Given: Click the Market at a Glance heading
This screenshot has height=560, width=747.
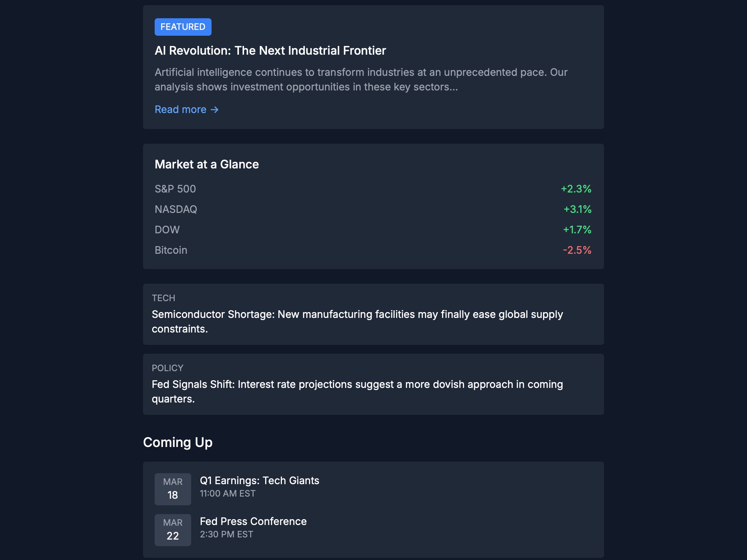Looking at the screenshot, I should (206, 164).
